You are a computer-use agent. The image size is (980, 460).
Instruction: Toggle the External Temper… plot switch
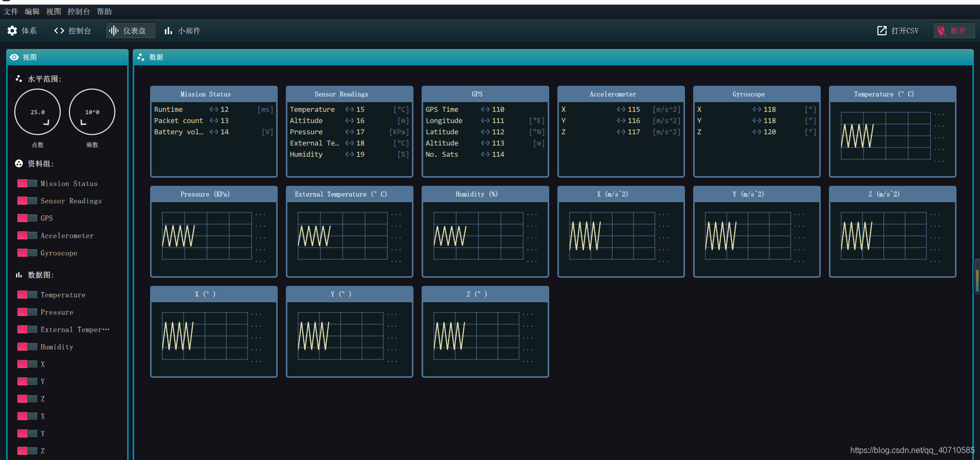tap(27, 329)
